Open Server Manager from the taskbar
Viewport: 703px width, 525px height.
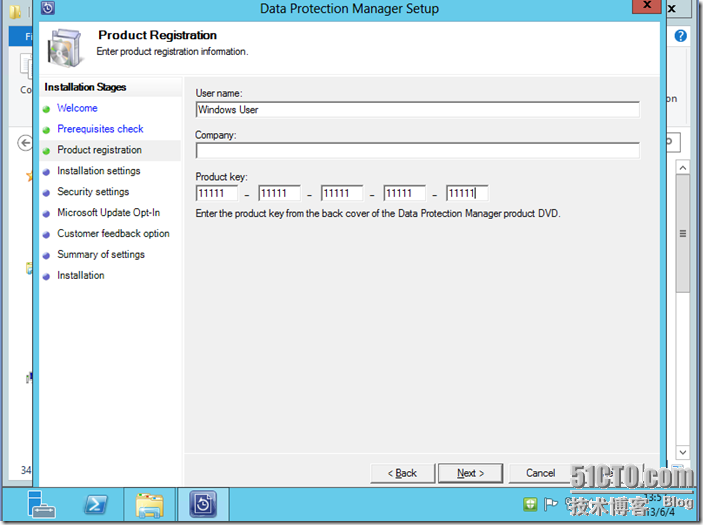point(41,505)
